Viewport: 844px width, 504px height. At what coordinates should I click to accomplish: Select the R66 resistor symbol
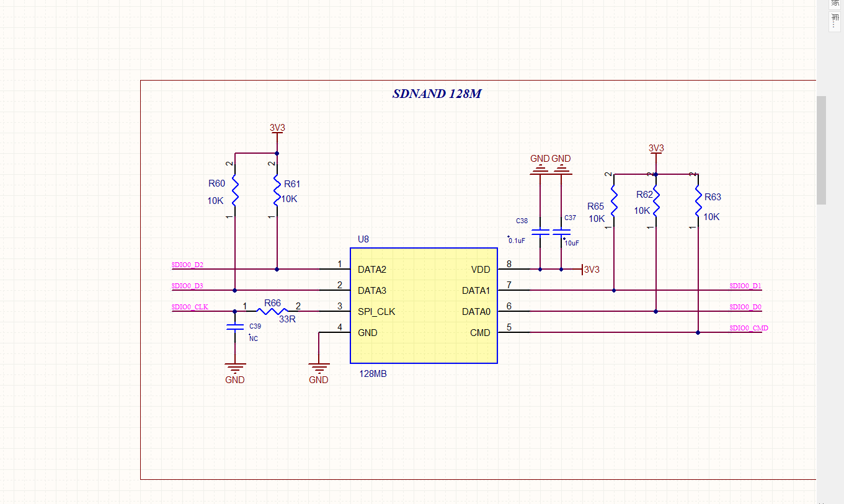pos(272,312)
